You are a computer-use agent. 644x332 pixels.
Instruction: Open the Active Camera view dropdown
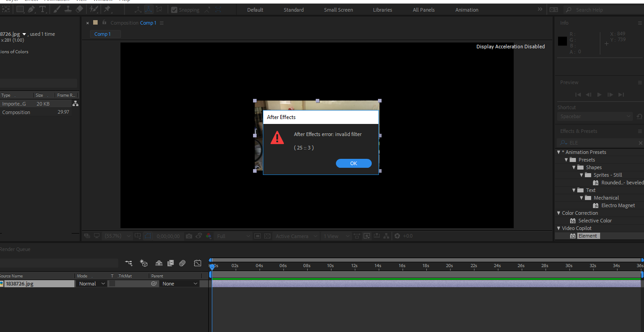pyautogui.click(x=296, y=236)
